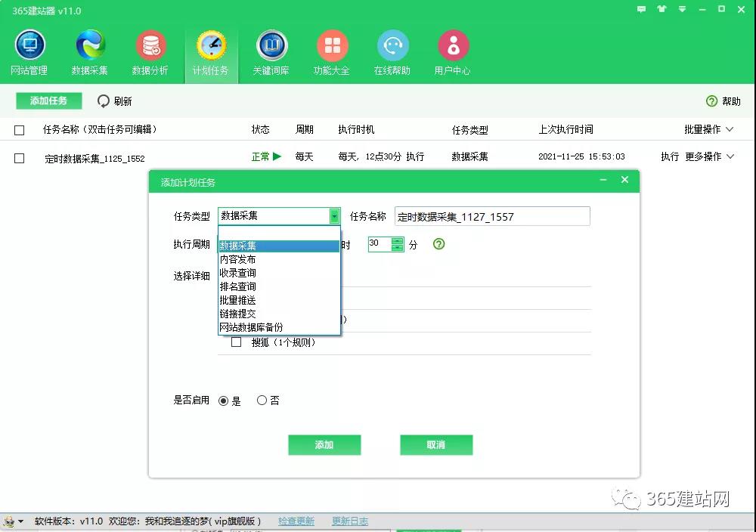756x532 pixels.
Task: Open the 数据分析 module
Action: 150,53
